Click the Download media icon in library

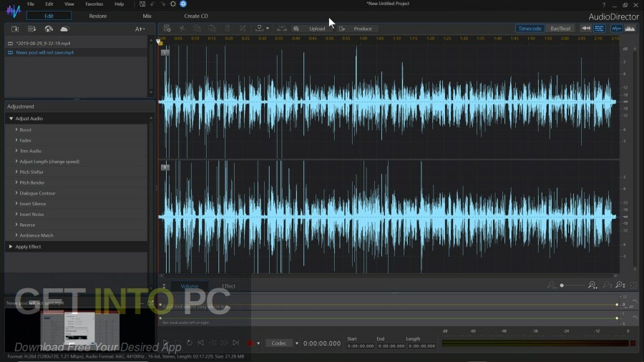click(x=31, y=29)
